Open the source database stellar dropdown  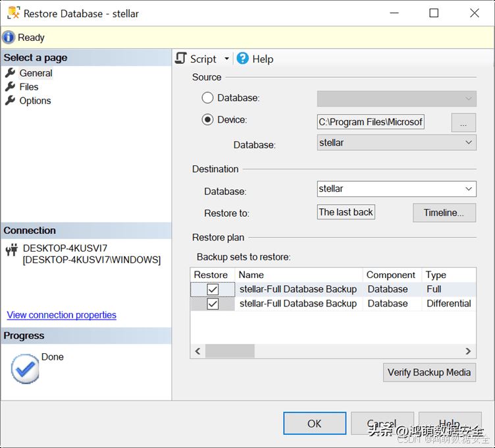click(397, 142)
